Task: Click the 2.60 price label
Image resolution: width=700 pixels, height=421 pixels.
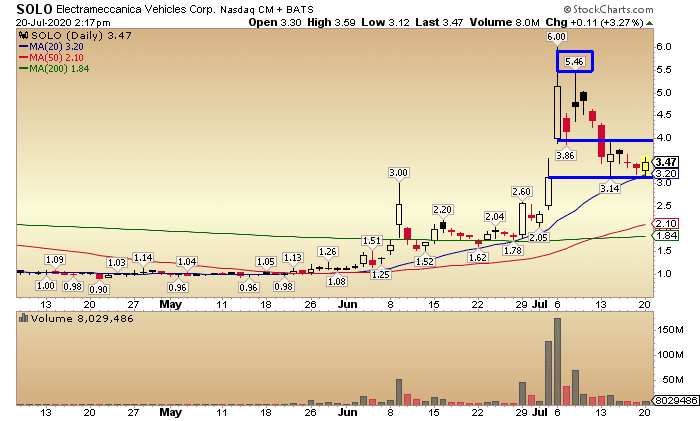Action: (x=521, y=192)
